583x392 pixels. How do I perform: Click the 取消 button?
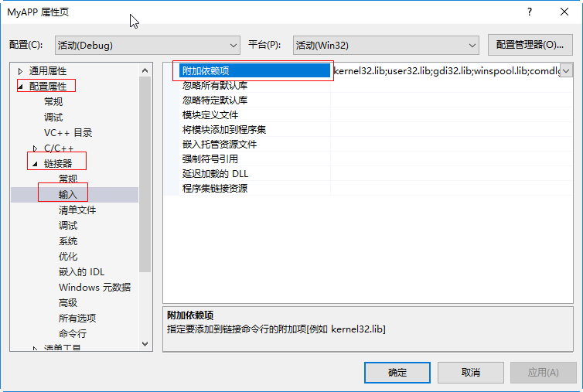click(471, 373)
